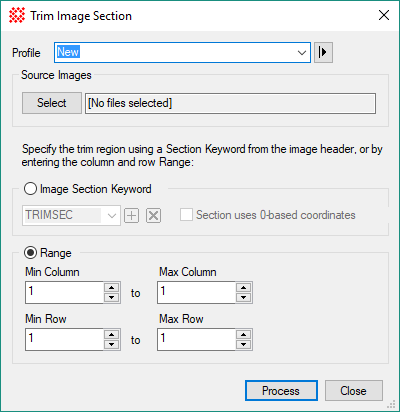Click the No files selected field
Viewport: 400px width, 412px height.
pos(230,103)
